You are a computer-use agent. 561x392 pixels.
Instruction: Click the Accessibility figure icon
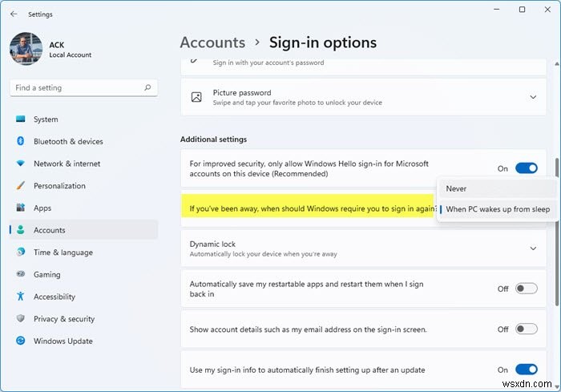pyautogui.click(x=20, y=297)
